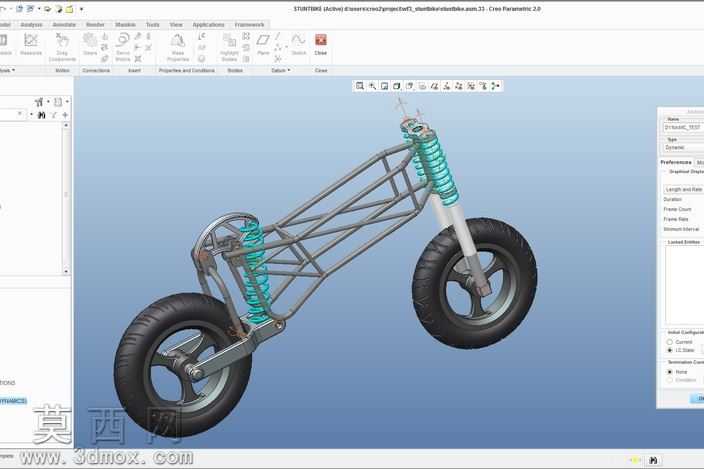Click plus icon in model tree toolbar
This screenshot has height=469, width=704.
65,115
